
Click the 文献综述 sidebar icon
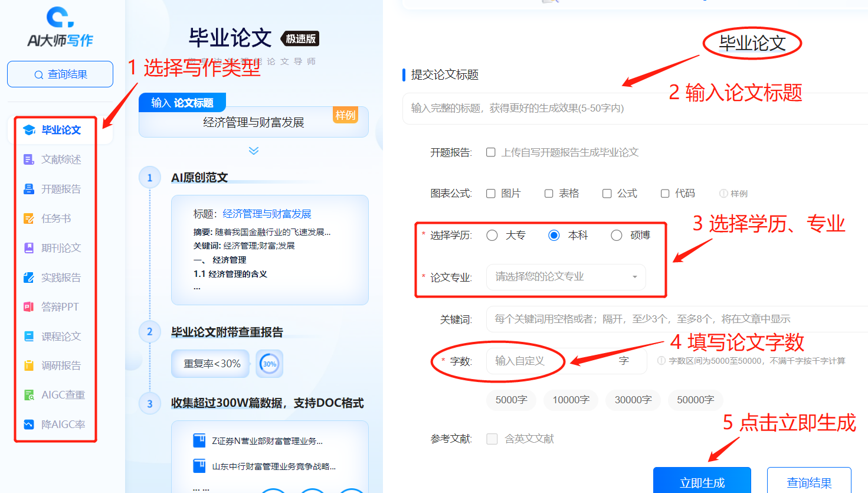pyautogui.click(x=29, y=159)
